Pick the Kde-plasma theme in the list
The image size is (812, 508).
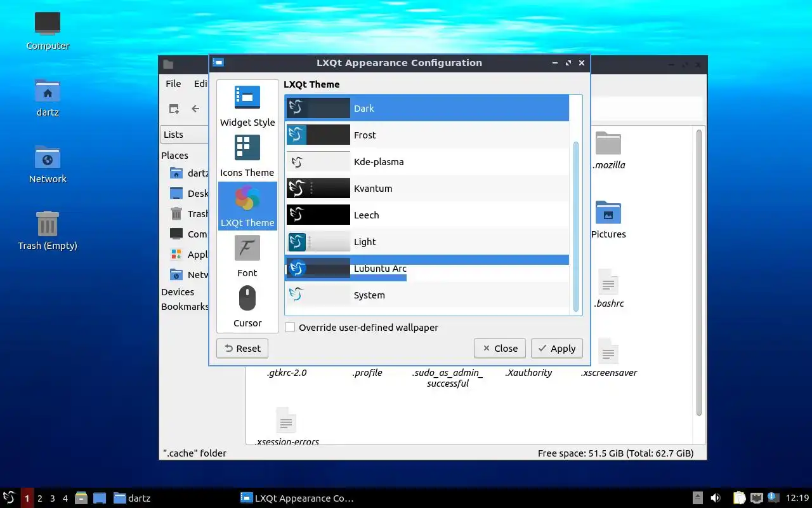[x=427, y=161]
